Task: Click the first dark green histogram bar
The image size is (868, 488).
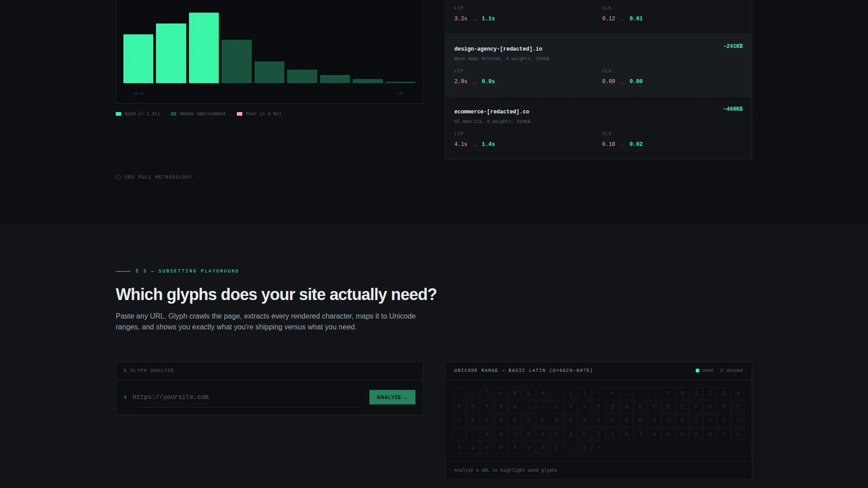Action: (236, 61)
